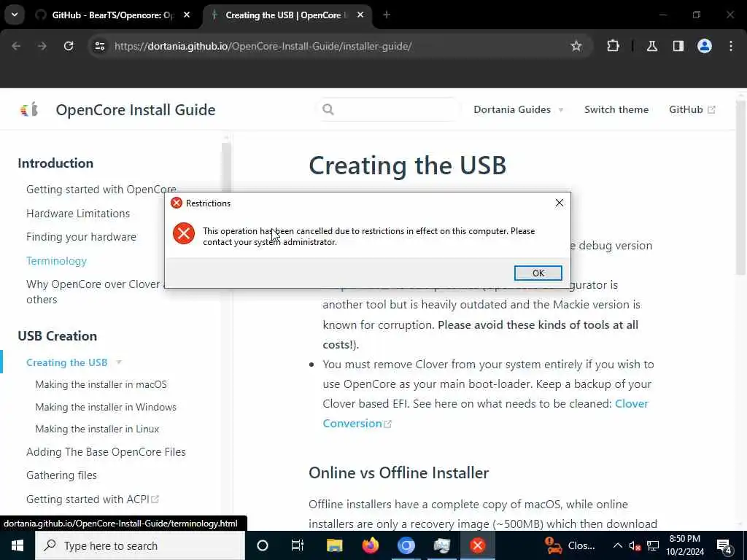747x560 pixels.
Task: Switch to Chrome on the taskbar
Action: pyautogui.click(x=406, y=545)
